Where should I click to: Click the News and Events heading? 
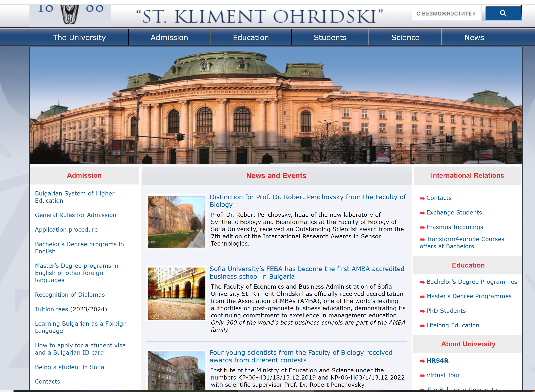[x=276, y=176]
